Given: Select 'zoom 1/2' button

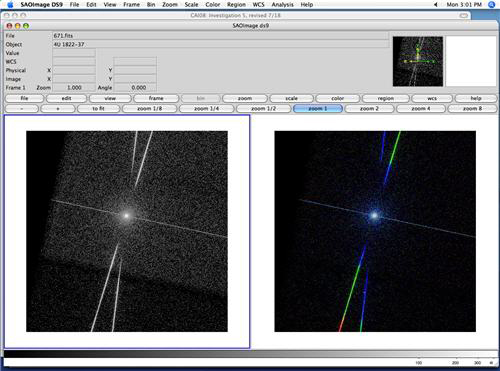Looking at the screenshot, I should (x=263, y=109).
